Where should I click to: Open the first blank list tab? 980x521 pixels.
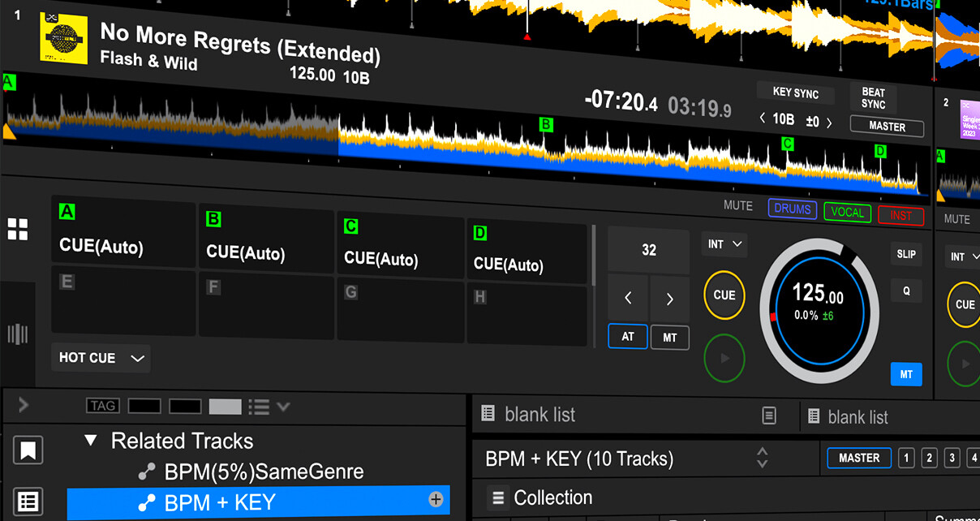(539, 415)
